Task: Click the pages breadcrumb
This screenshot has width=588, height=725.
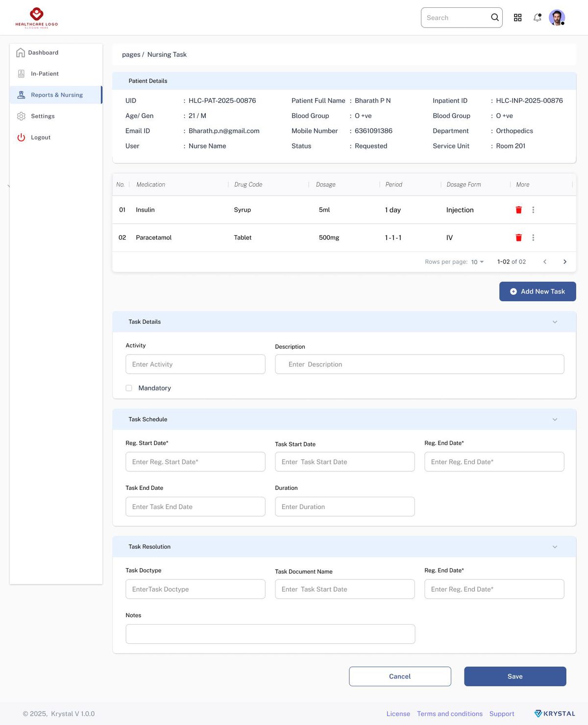Action: click(131, 54)
